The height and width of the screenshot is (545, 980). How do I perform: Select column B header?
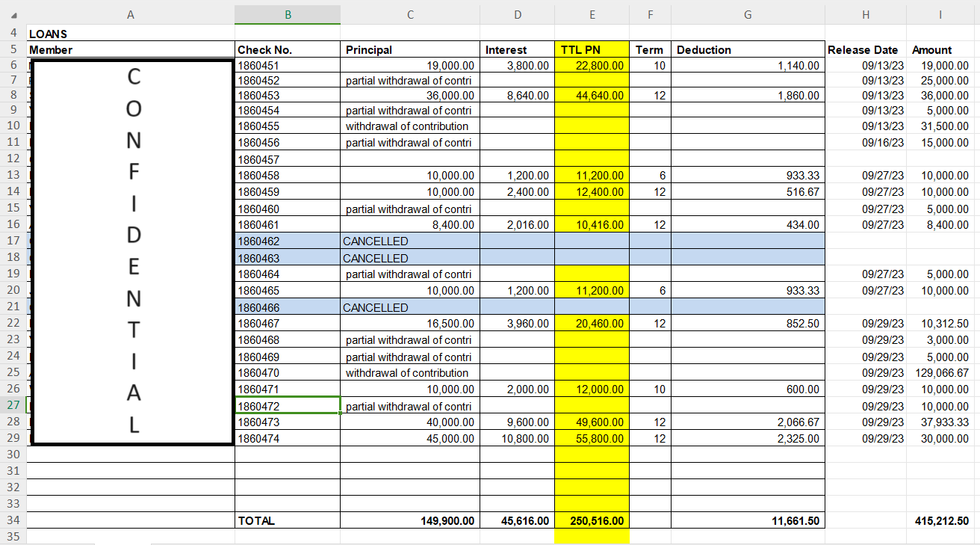click(x=288, y=15)
